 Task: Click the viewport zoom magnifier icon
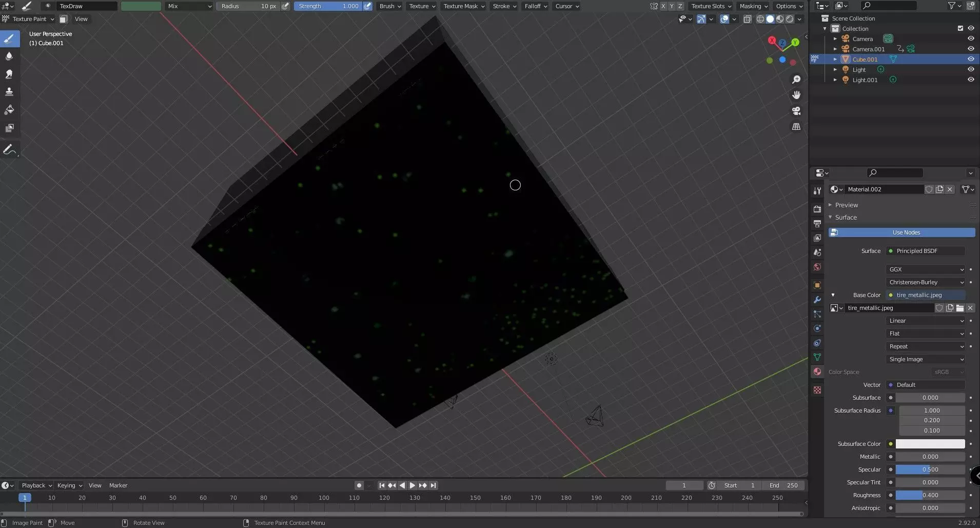(796, 80)
